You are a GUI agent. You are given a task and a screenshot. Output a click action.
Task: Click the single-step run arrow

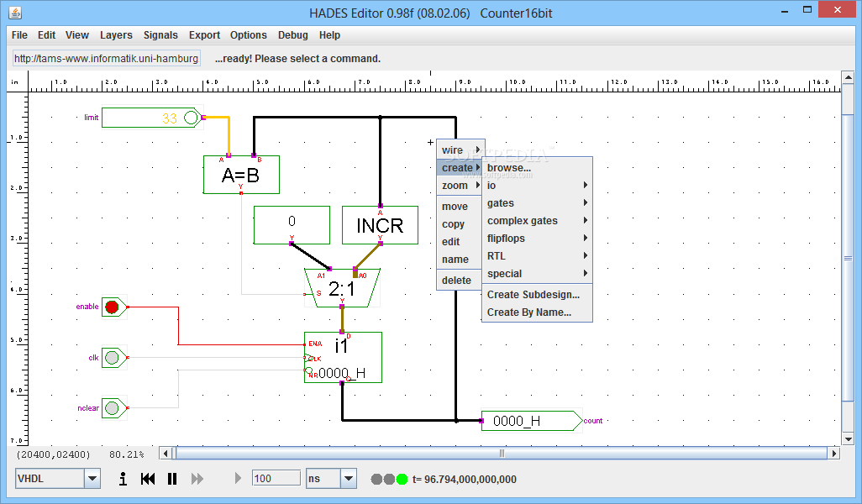[238, 478]
